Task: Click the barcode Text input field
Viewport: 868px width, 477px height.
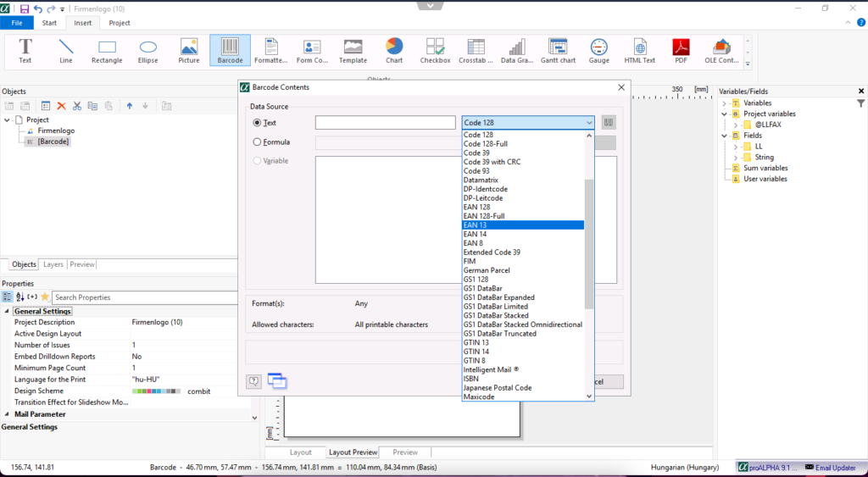Action: (x=385, y=123)
